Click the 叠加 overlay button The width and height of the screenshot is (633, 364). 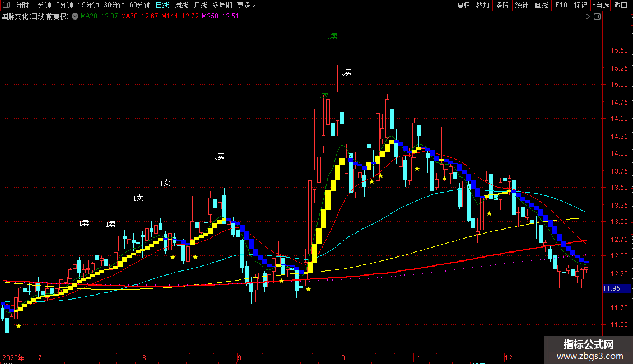tap(483, 5)
